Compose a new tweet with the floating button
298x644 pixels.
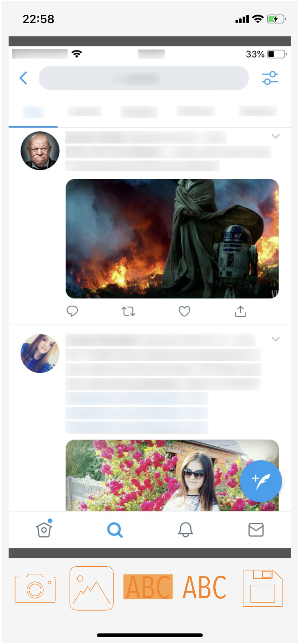[x=261, y=481]
